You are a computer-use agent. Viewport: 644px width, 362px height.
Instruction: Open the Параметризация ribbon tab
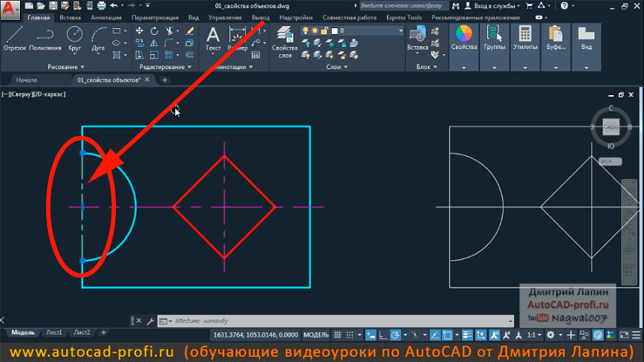click(155, 17)
